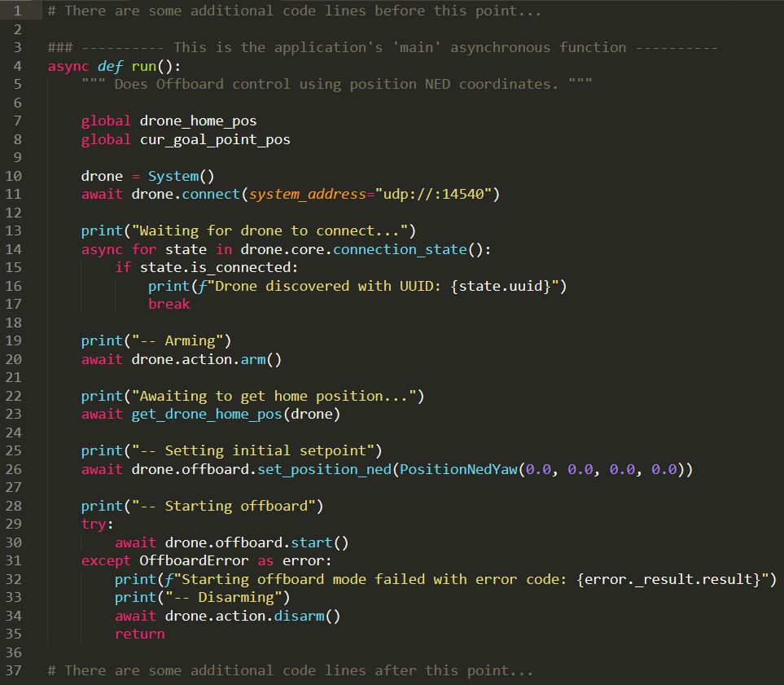Click "-- Starting offboard" string
The height and width of the screenshot is (685, 784).
pyautogui.click(x=224, y=506)
